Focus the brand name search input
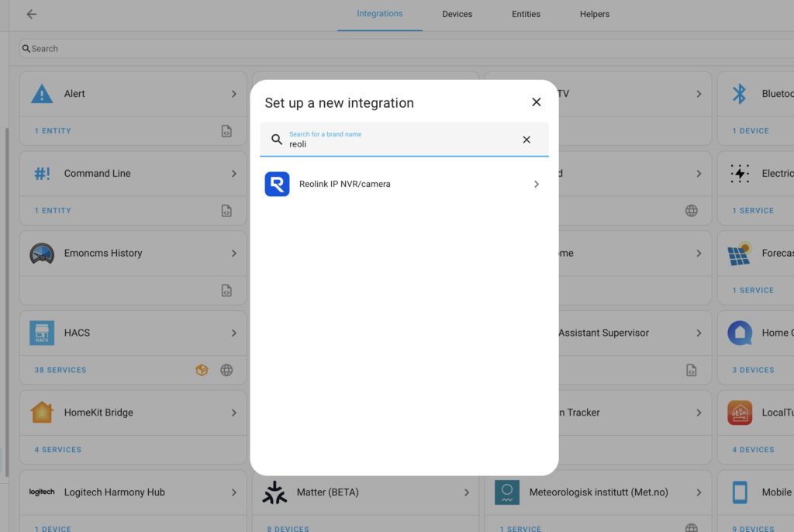794x532 pixels. (402, 140)
